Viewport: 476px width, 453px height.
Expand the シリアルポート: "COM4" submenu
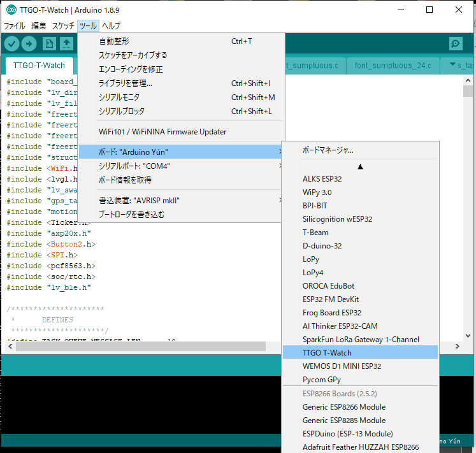click(180, 166)
